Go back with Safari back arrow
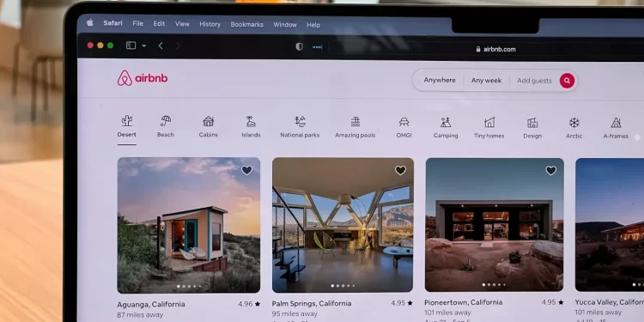 click(161, 46)
